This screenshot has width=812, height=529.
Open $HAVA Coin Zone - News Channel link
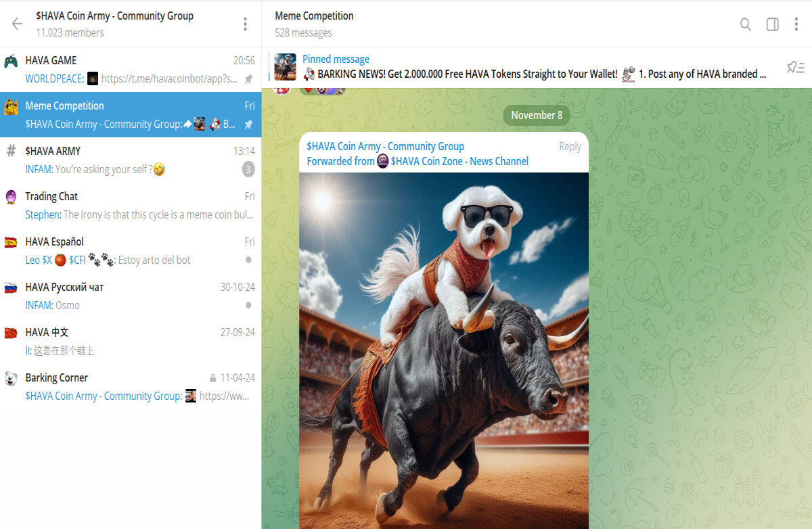(459, 161)
